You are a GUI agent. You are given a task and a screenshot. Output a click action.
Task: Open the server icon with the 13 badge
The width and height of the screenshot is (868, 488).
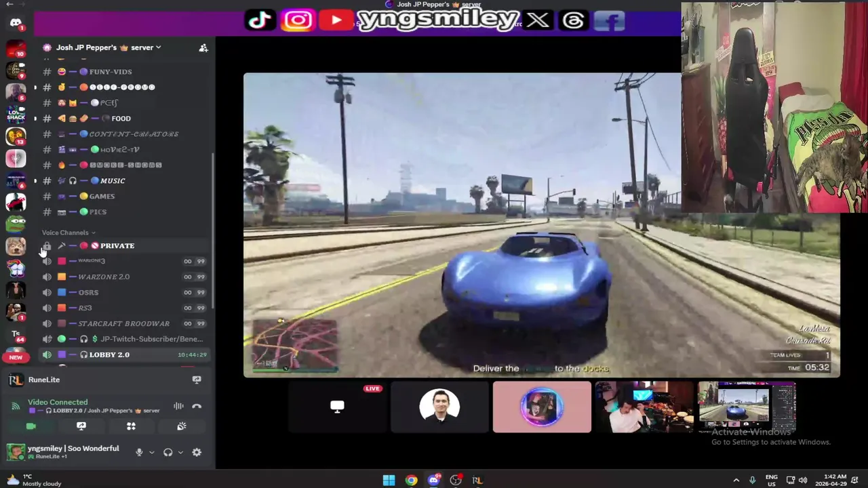[x=16, y=136]
